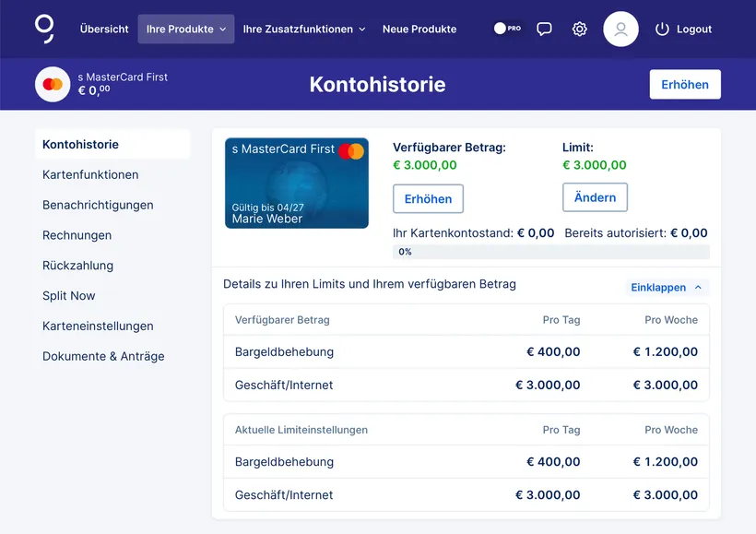756x534 pixels.
Task: Click Erhöhen under Verfügbarer Betrag
Action: 428,198
